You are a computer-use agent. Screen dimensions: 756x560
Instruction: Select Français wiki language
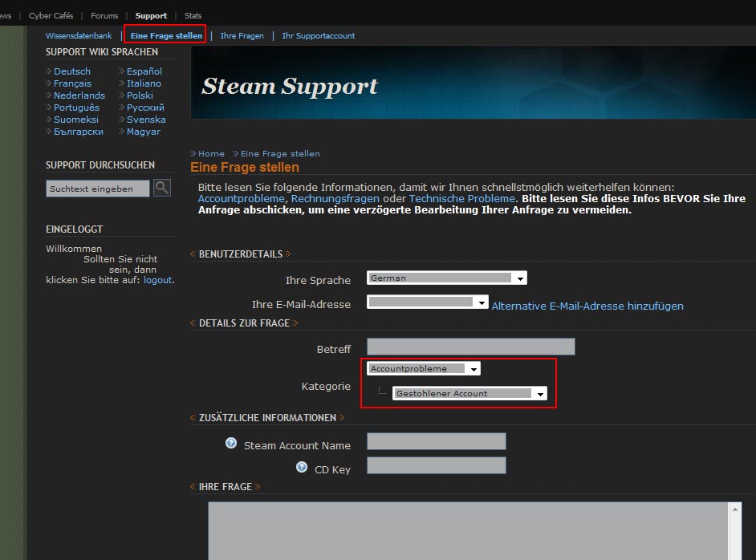pyautogui.click(x=72, y=83)
